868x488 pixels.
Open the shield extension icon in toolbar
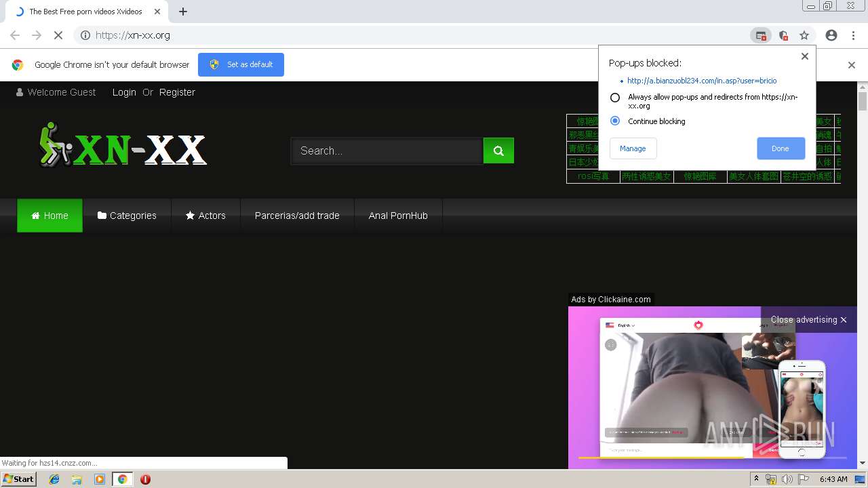click(x=783, y=35)
